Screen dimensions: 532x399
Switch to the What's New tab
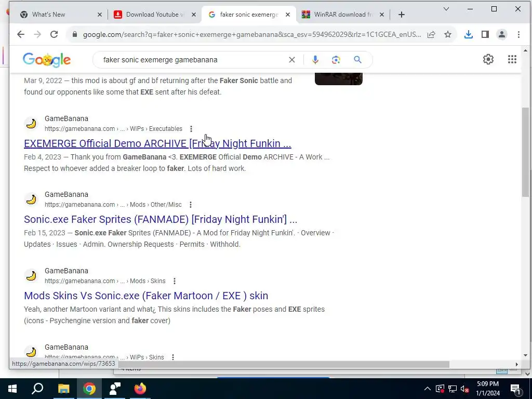point(60,15)
